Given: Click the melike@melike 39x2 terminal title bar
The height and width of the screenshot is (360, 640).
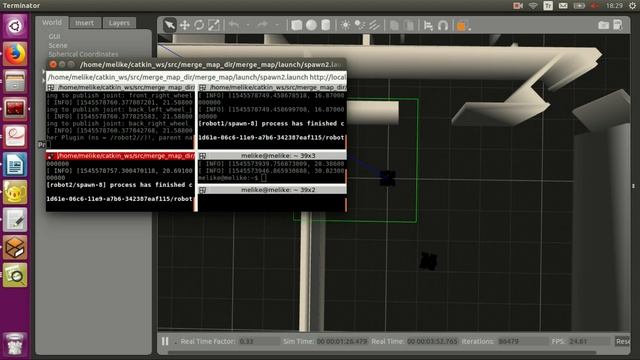Looking at the screenshot, I should [x=272, y=190].
